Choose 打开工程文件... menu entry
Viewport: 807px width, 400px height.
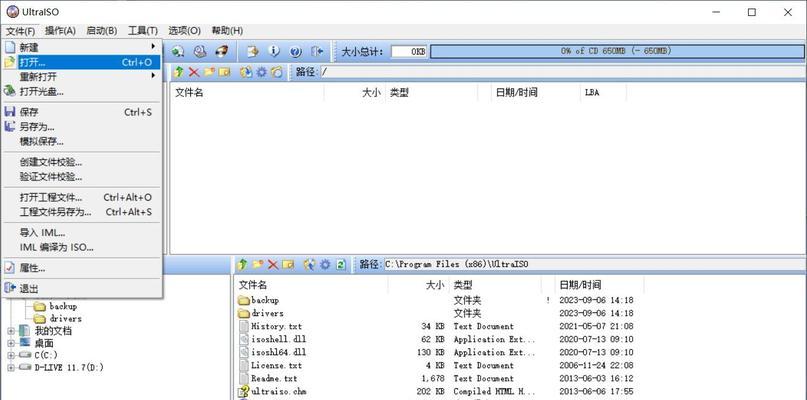click(82, 197)
